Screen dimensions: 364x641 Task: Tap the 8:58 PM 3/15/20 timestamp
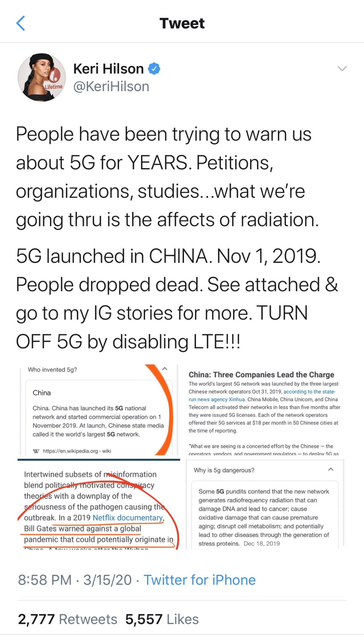pyautogui.click(x=75, y=580)
